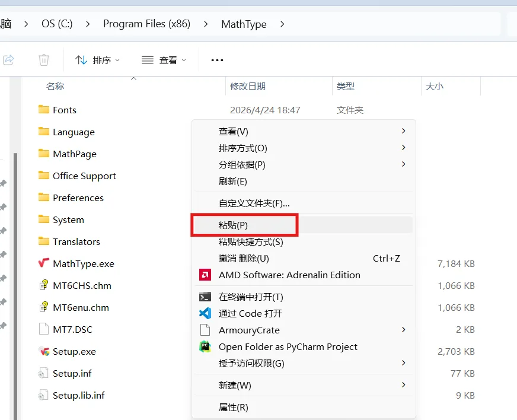Sort by the 修改日期 column header
517x420 pixels.
click(248, 87)
